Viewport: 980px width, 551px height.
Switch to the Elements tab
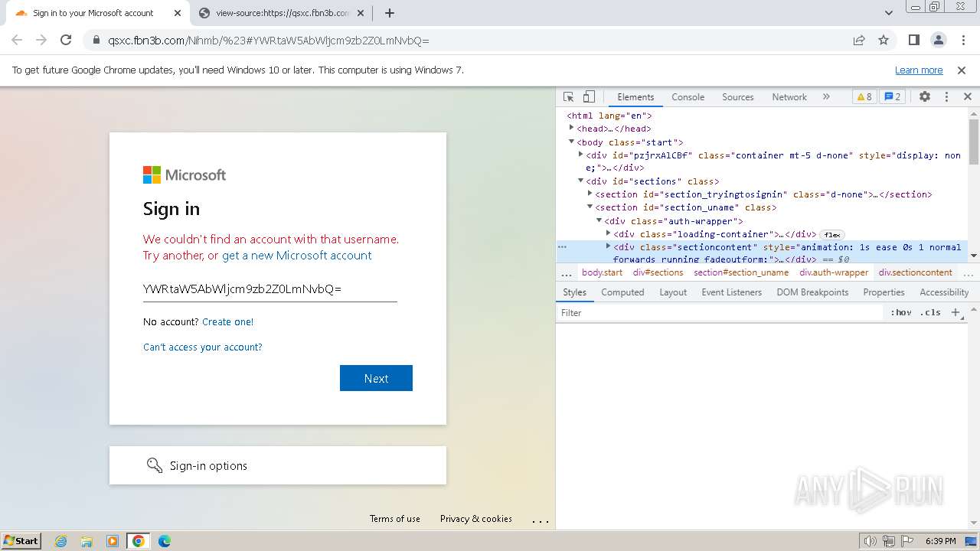[635, 97]
